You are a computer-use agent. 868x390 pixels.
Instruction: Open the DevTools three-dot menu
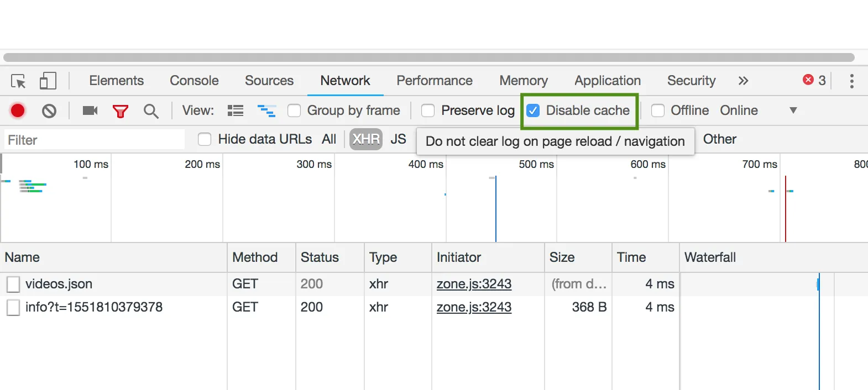851,81
